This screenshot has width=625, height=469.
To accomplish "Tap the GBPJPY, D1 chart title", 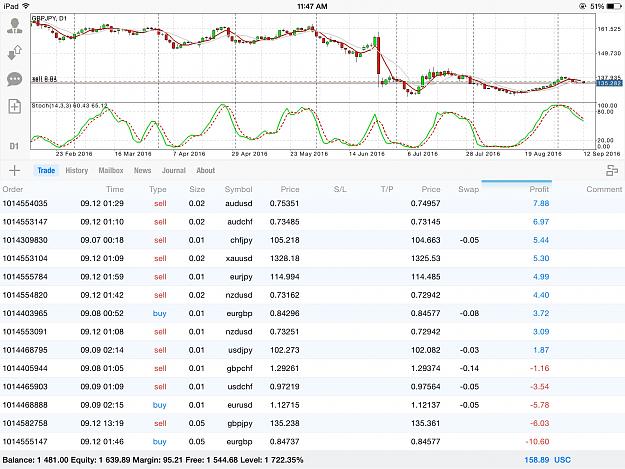I will tap(49, 18).
